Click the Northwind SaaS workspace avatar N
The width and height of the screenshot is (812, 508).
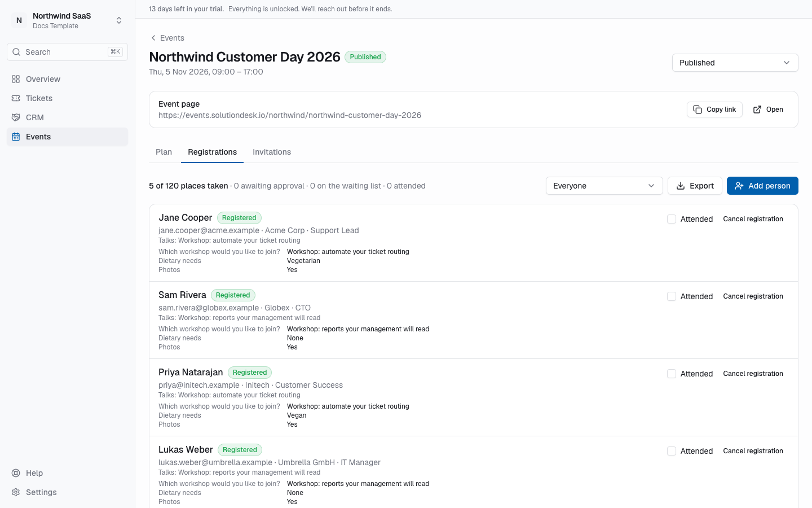coord(19,20)
